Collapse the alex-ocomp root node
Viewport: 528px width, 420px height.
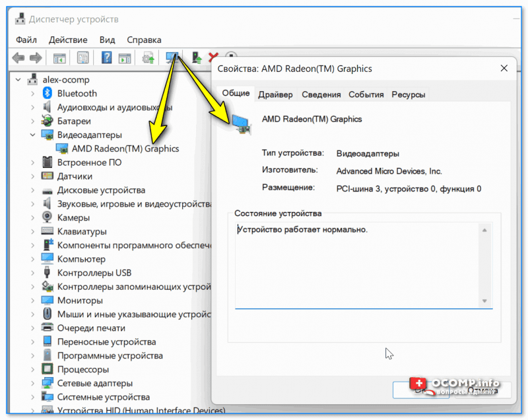coord(18,79)
